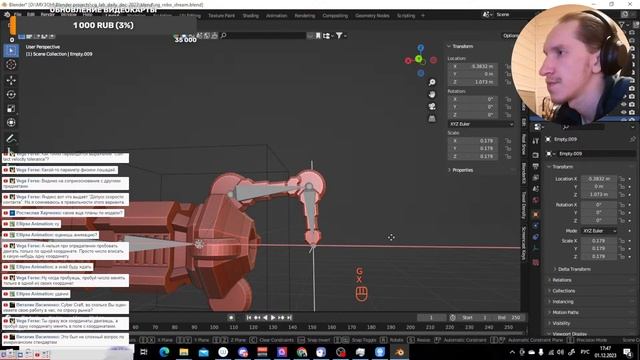Viewport: 640px width, 360px height.
Task: Open File Explorer from the taskbar
Action: click(184, 352)
